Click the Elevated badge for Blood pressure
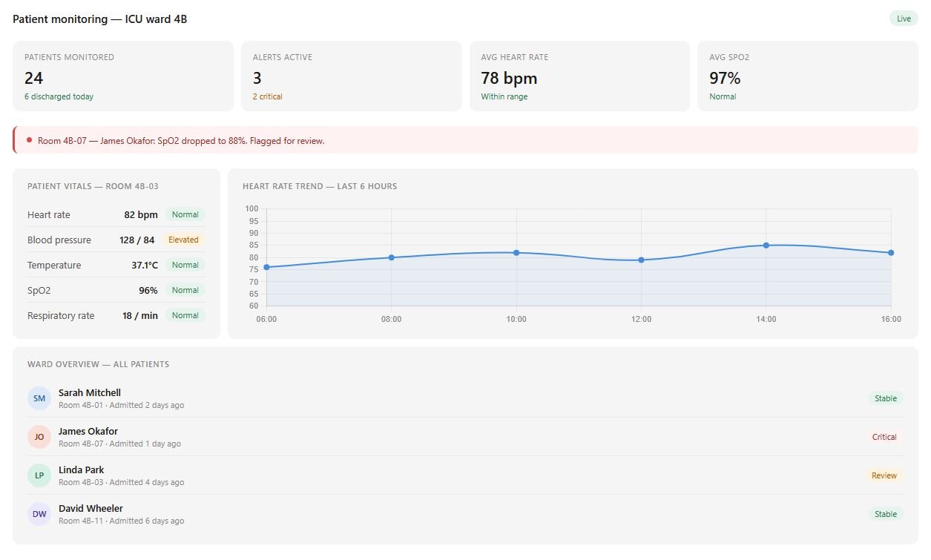Viewport: 931px width, 560px height. [183, 240]
